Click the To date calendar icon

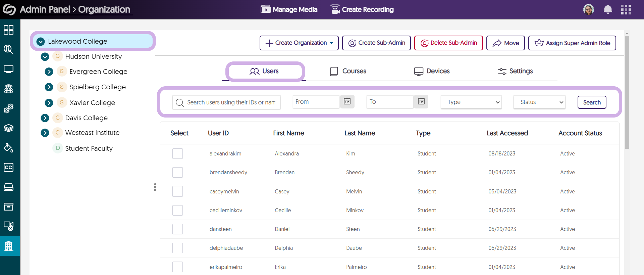pyautogui.click(x=421, y=101)
